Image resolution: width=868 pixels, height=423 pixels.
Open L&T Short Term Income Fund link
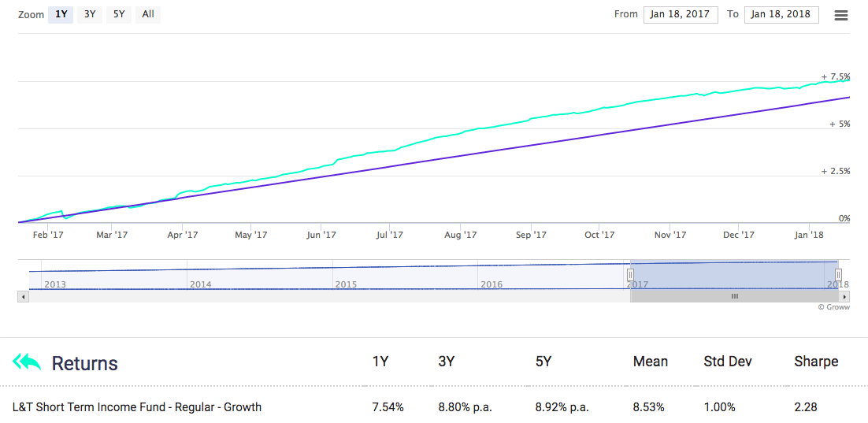pyautogui.click(x=137, y=407)
